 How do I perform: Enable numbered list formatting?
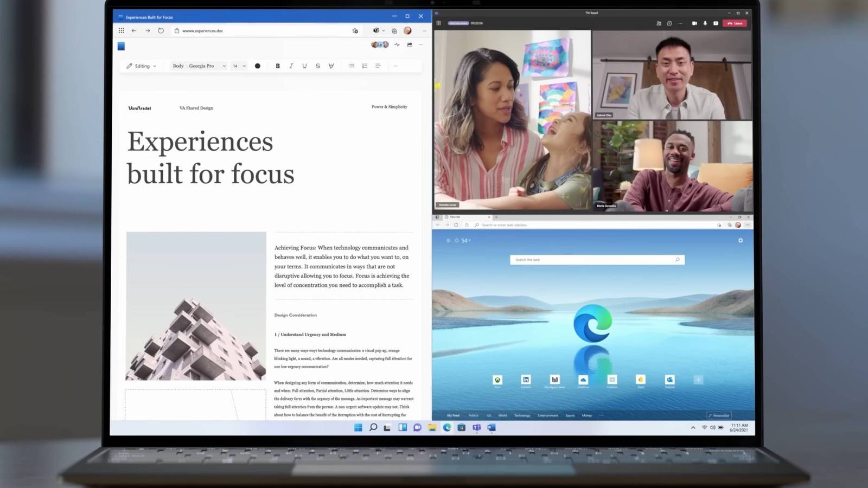pos(364,66)
